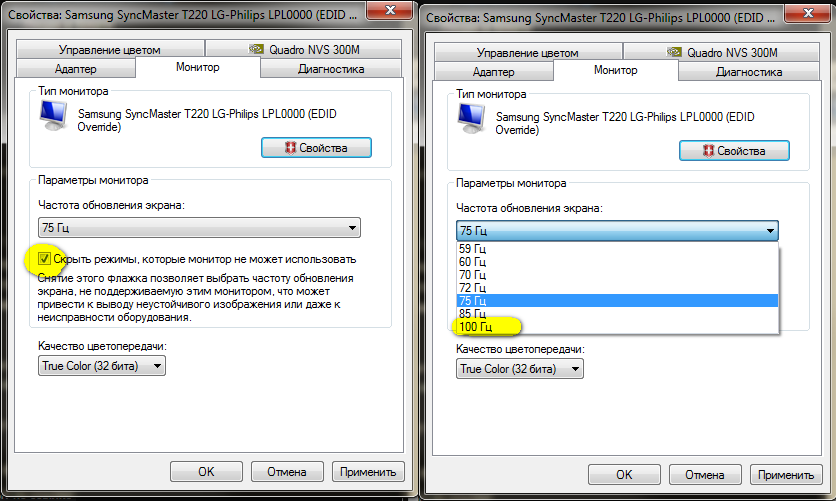Select 59 Гц in the dropdown list
Screen dimensions: 836x501
click(617, 249)
